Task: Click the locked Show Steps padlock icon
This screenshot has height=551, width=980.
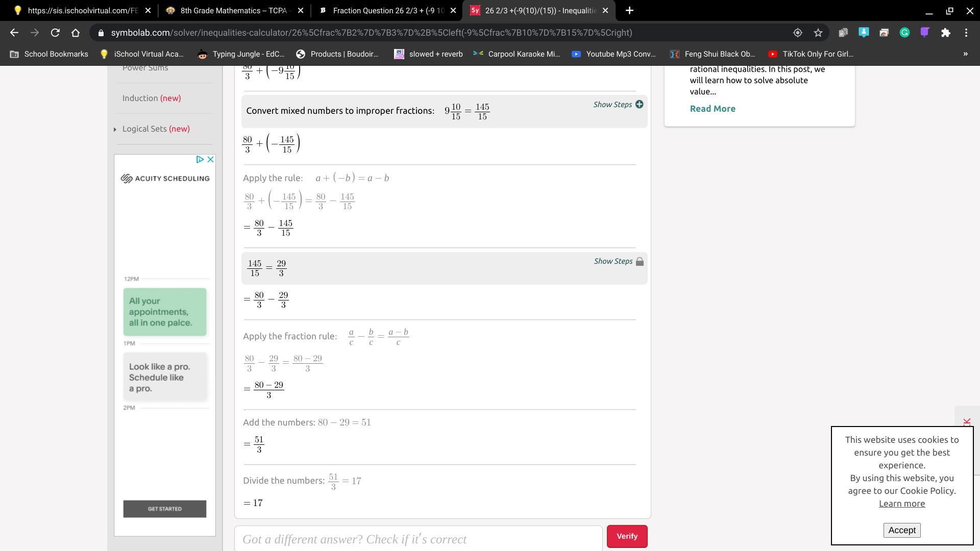Action: point(640,261)
